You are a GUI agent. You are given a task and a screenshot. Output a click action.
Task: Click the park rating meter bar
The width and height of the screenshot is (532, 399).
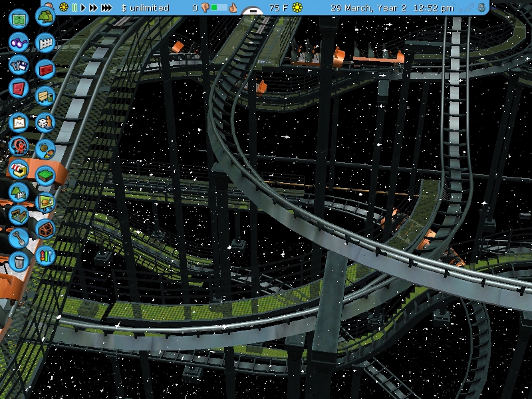(219, 7)
